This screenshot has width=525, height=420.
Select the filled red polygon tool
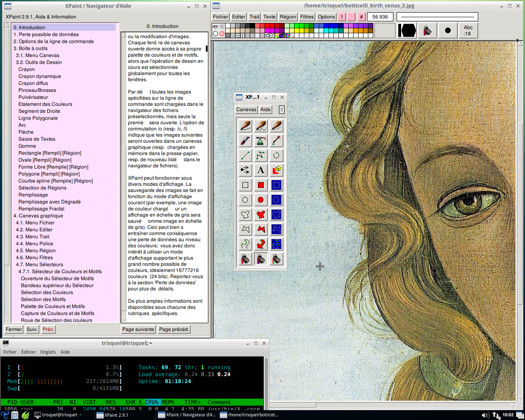(x=261, y=229)
